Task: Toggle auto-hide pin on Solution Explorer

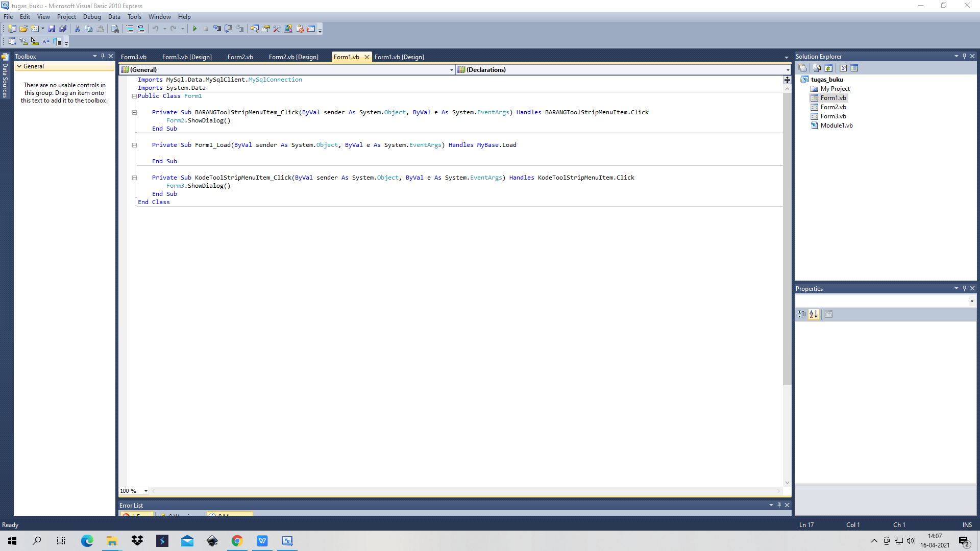Action: (x=964, y=56)
